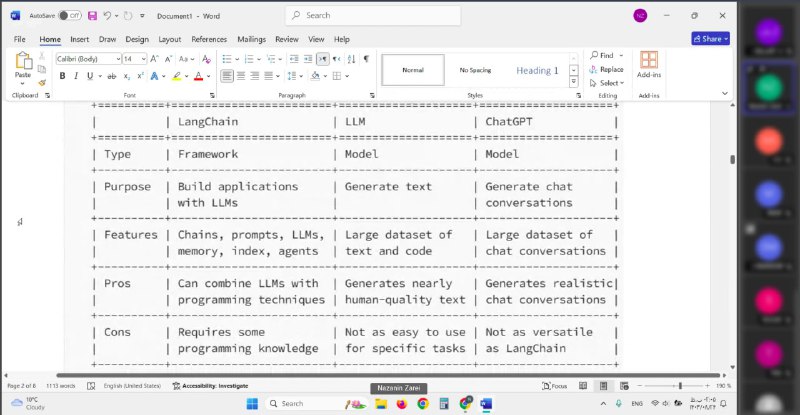Click the title bar Search box
This screenshot has width=800, height=415.
373,16
